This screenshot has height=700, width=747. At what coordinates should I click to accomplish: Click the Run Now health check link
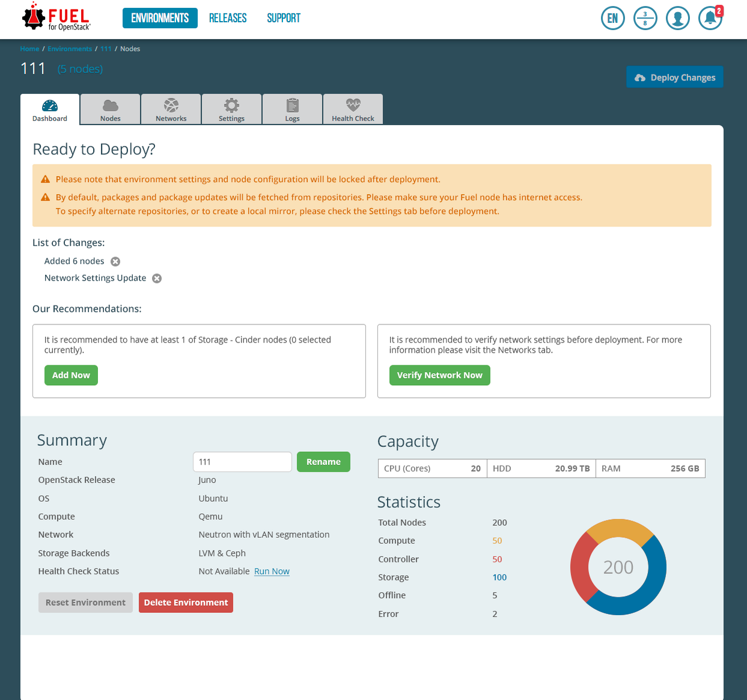click(272, 571)
